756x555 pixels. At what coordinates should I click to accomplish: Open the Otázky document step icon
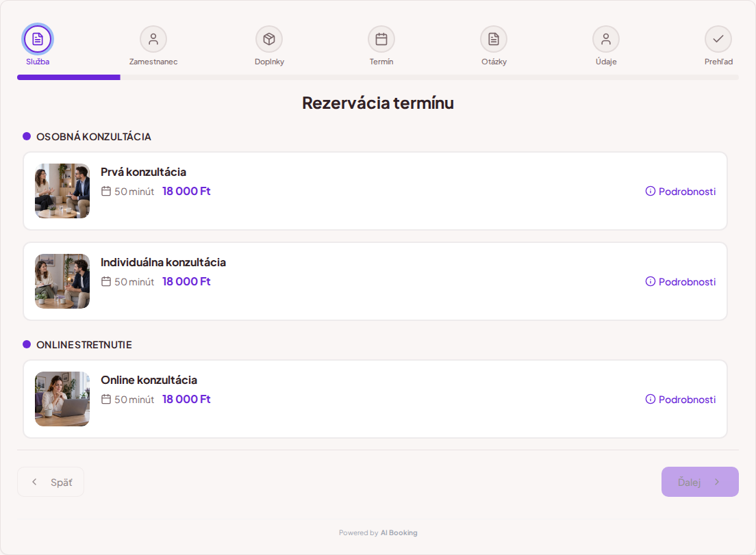tap(494, 39)
